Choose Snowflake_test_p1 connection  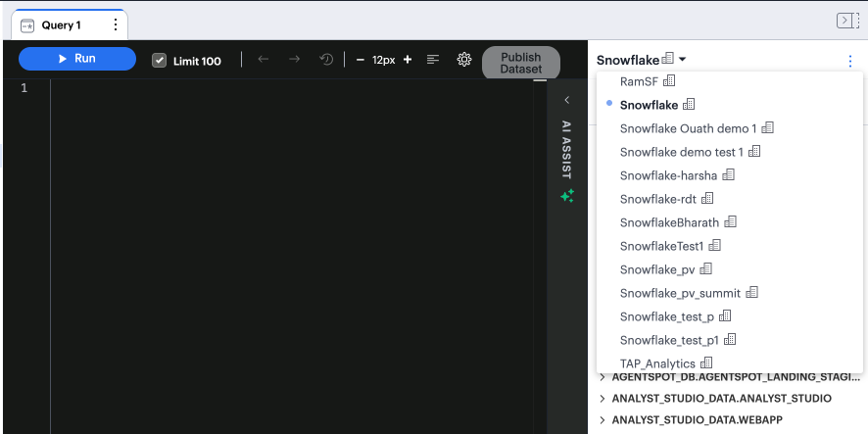pos(730,340)
